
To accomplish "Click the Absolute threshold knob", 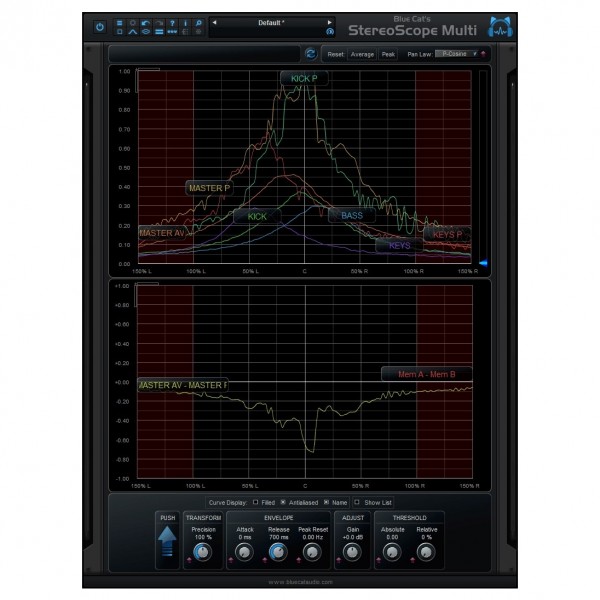I will [x=392, y=552].
